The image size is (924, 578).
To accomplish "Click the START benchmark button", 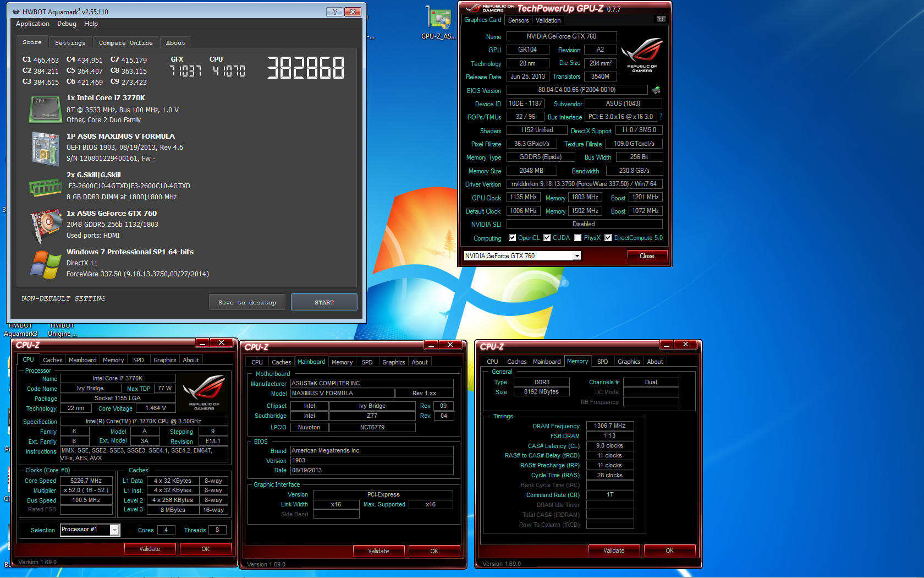I will point(324,302).
